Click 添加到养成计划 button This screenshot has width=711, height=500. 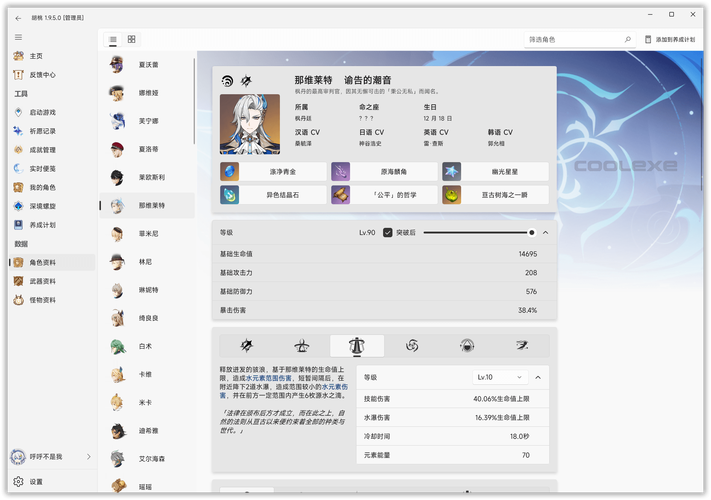point(670,39)
